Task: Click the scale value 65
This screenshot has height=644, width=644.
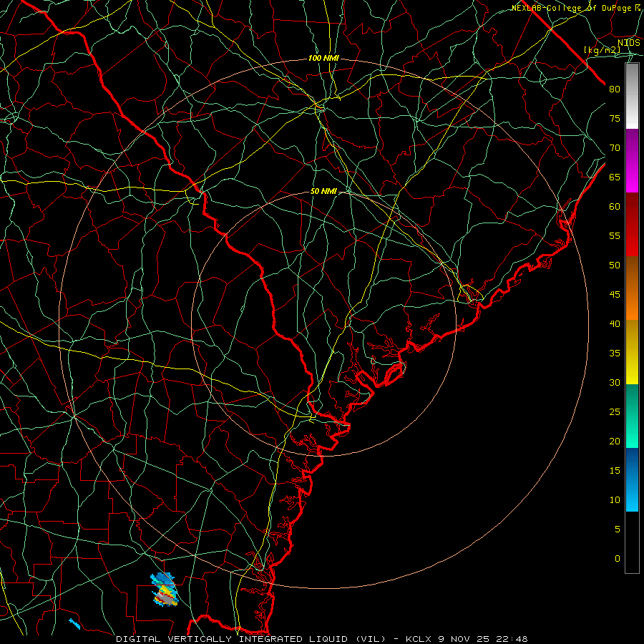Action: 615,177
